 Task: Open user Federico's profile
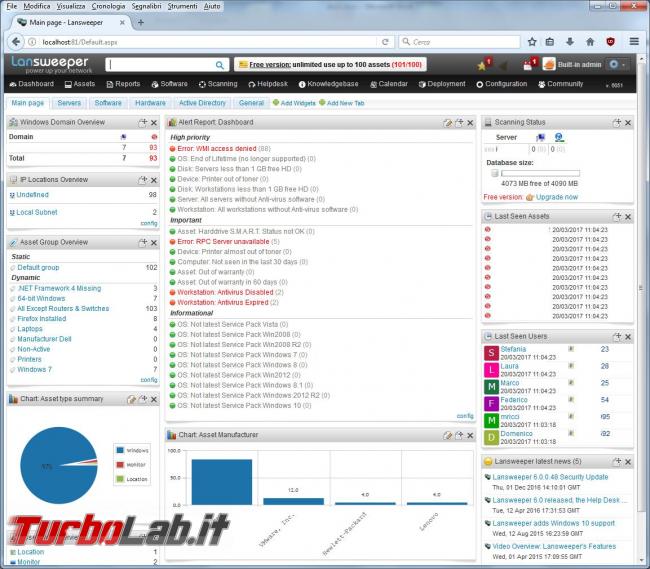tap(514, 400)
